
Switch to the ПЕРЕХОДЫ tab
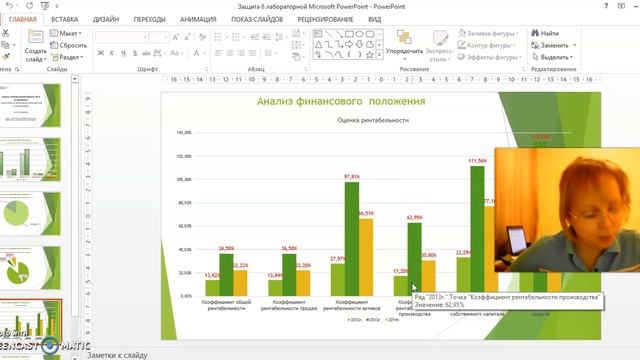coord(149,19)
